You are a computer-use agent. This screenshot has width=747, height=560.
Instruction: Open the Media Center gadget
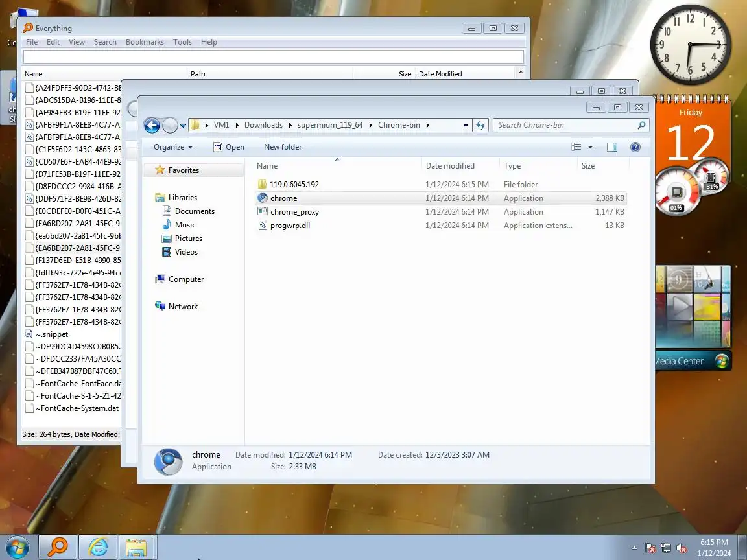tap(693, 318)
